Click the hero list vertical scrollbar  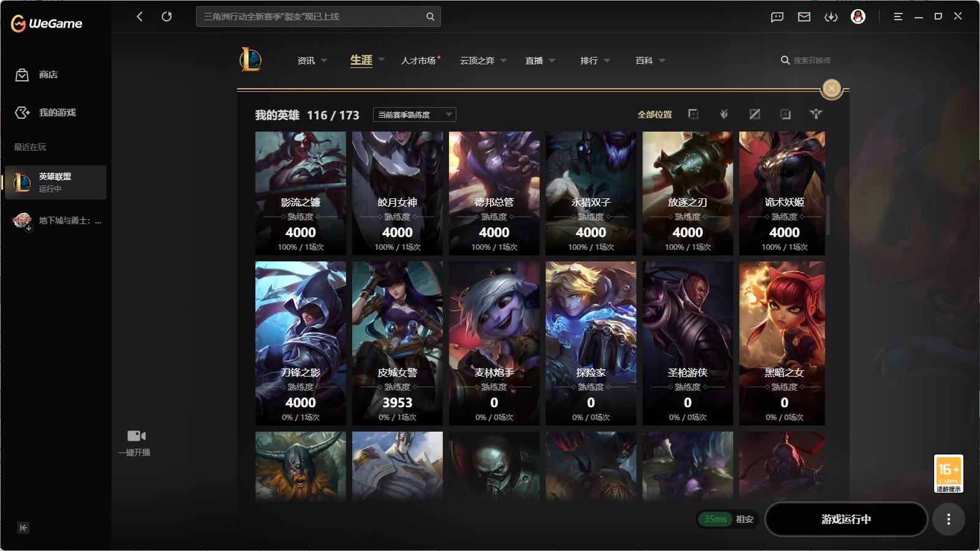pyautogui.click(x=828, y=215)
